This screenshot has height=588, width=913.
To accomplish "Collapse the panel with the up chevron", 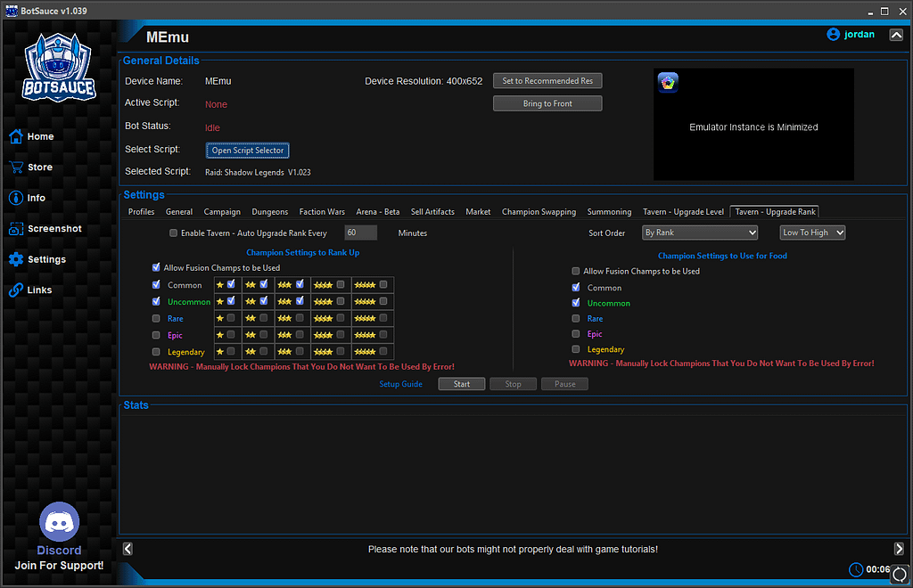I will (x=896, y=34).
